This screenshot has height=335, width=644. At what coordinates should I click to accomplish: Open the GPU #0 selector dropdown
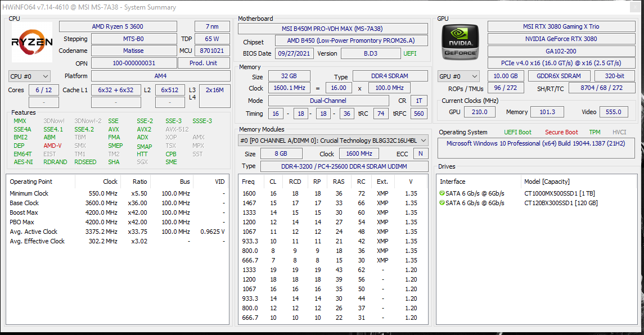[458, 76]
